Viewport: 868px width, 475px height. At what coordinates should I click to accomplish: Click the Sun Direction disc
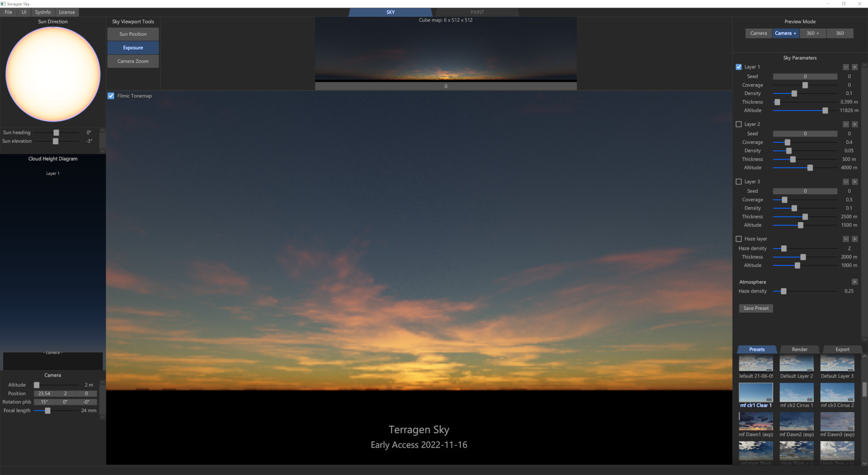tap(53, 74)
